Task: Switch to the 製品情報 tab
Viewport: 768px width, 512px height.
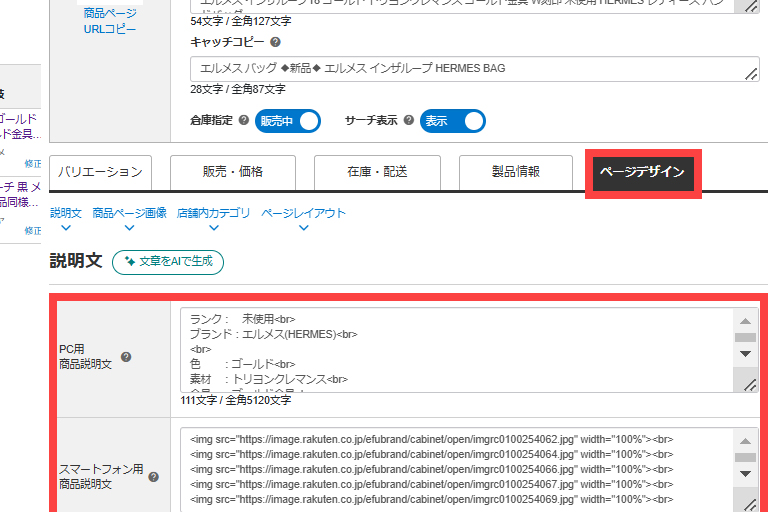Action: click(x=516, y=172)
